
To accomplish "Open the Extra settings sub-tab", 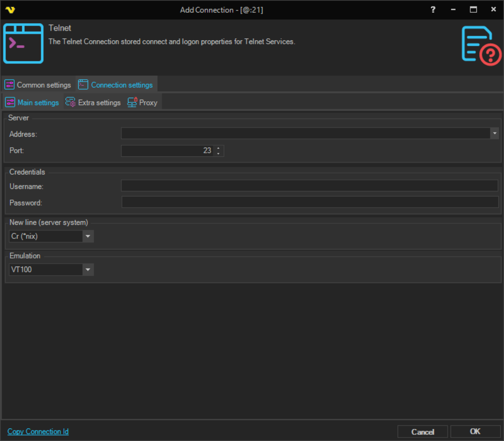I will 93,102.
